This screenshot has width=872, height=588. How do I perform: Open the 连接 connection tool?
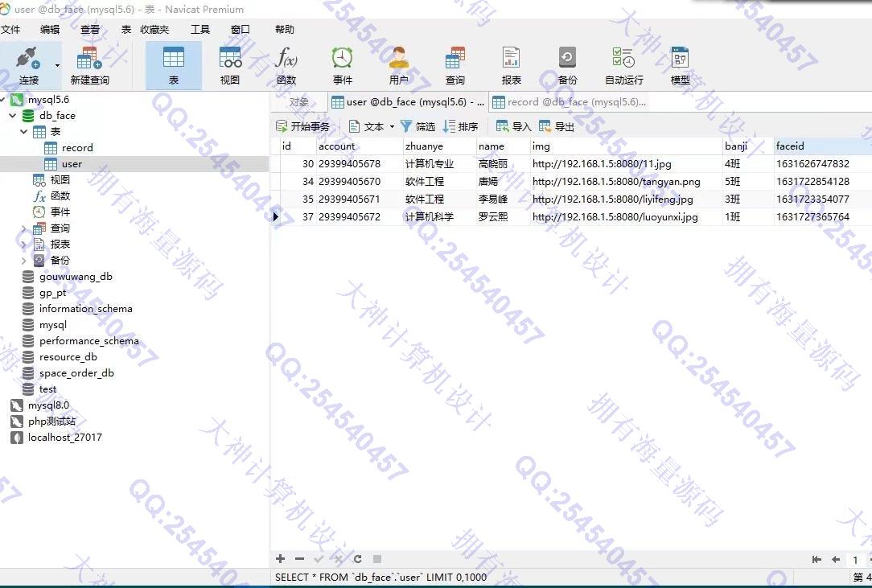point(28,65)
